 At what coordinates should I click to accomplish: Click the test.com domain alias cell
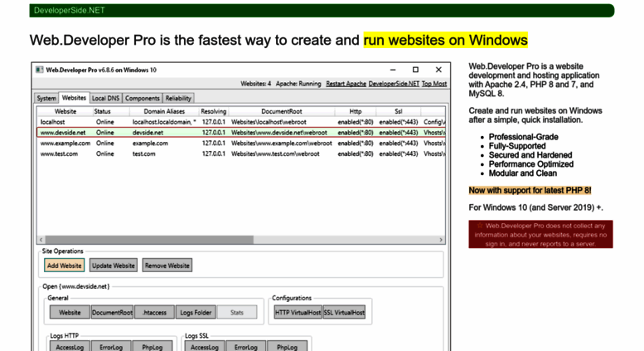coord(144,154)
